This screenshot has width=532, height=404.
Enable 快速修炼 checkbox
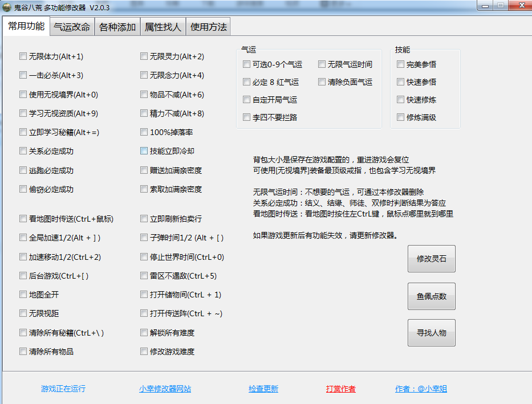[401, 100]
